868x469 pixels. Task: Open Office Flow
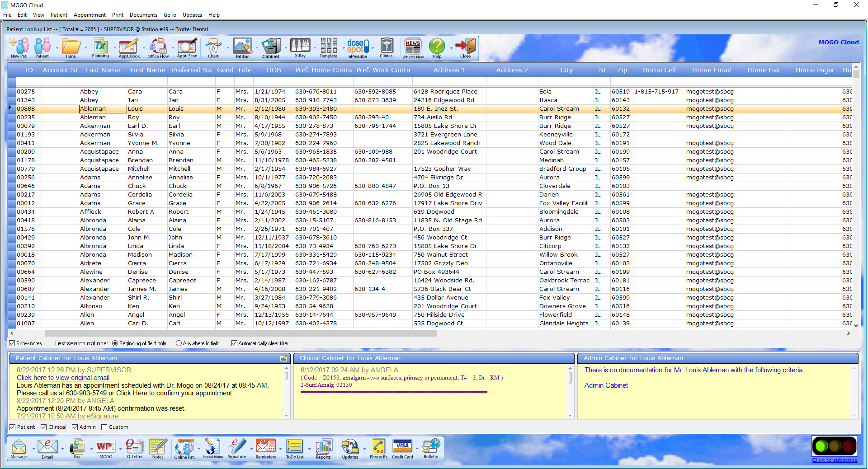(158, 48)
